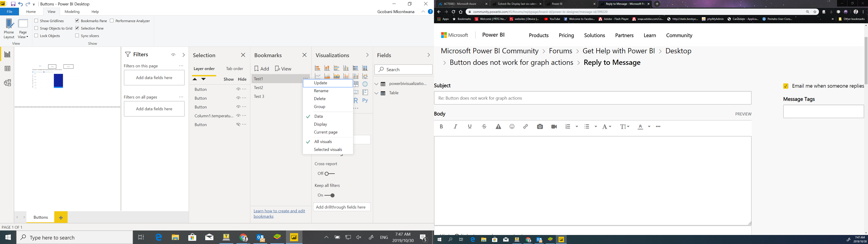
Task: Enable the Performance Analyzer checkbox
Action: click(112, 21)
